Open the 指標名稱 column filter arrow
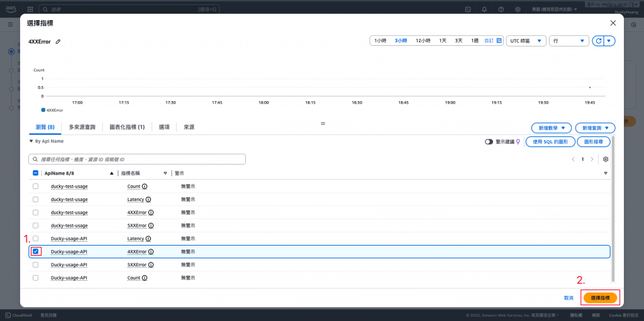Image resolution: width=644 pixels, height=321 pixels. (165, 173)
